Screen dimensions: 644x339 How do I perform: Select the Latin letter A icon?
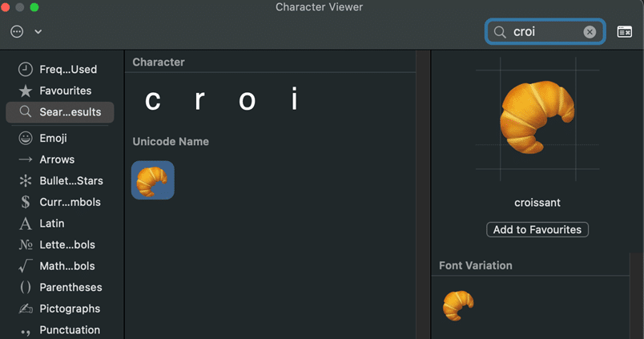26,224
